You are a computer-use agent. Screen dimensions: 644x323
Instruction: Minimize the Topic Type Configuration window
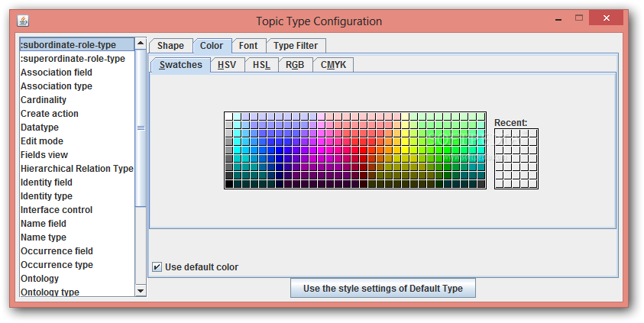(558, 20)
